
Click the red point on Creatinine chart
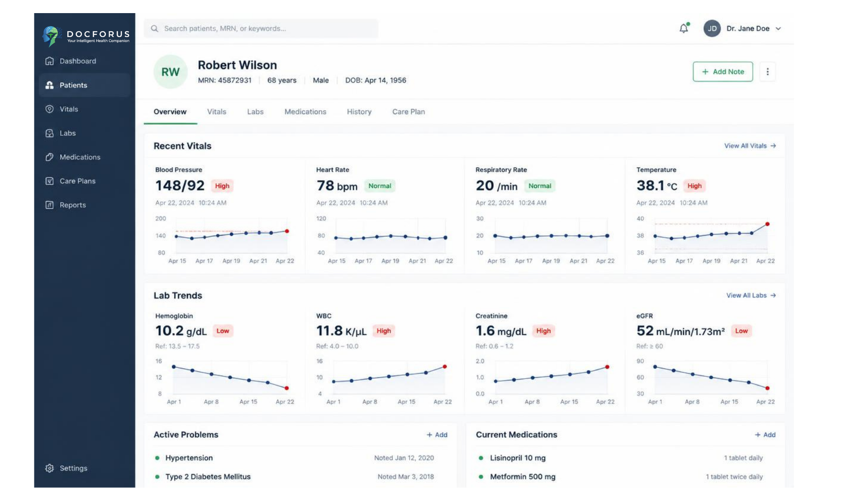tap(607, 367)
